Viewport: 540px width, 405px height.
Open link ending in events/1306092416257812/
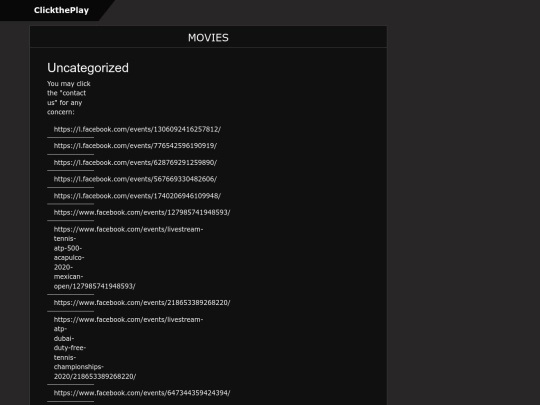tap(137, 129)
